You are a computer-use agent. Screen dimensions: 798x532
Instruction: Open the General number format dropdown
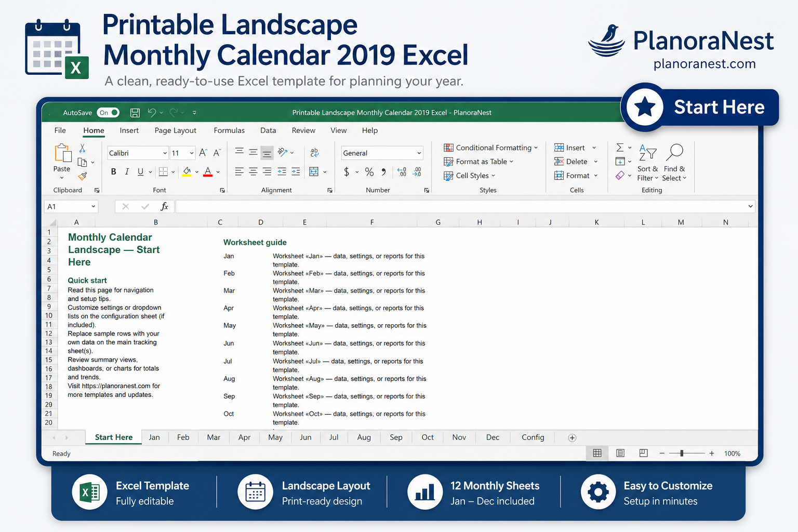pos(419,153)
